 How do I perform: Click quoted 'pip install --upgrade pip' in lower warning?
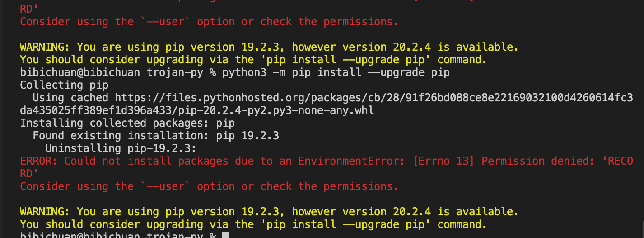click(x=346, y=224)
